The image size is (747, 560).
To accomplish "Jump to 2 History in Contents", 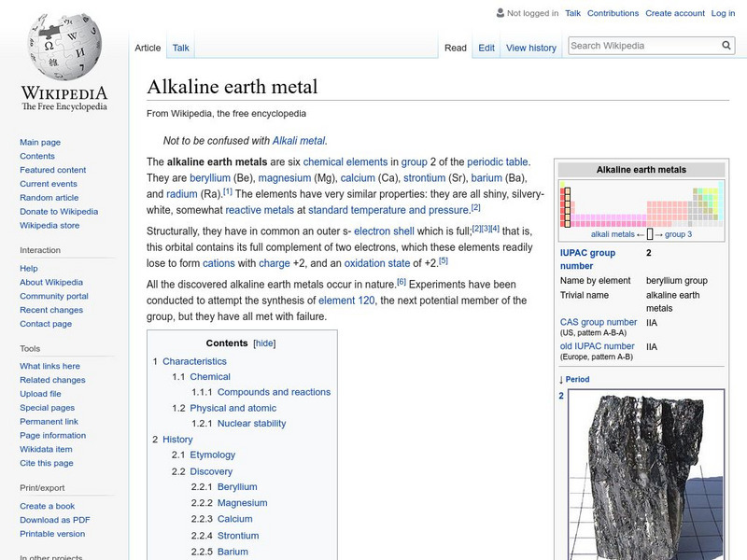I will (x=177, y=439).
